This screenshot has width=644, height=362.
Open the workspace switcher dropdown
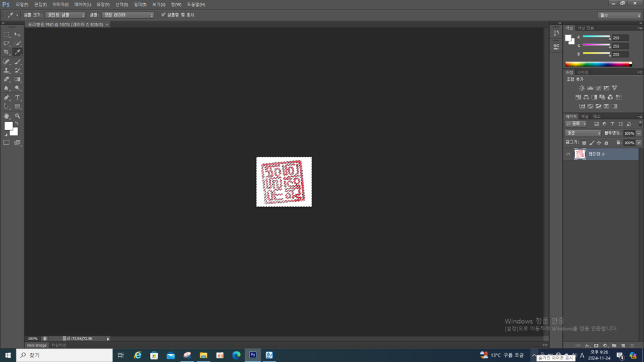[620, 15]
